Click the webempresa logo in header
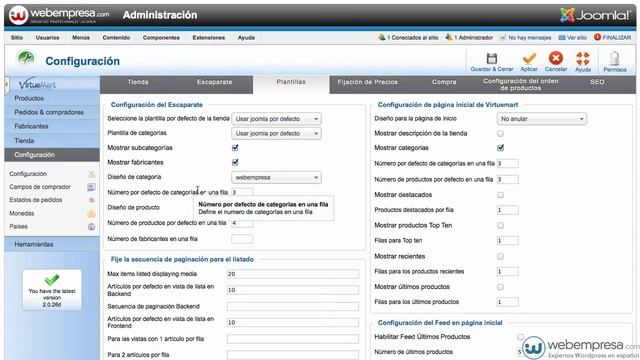Image resolution: width=640 pixels, height=360 pixels. click(x=60, y=15)
